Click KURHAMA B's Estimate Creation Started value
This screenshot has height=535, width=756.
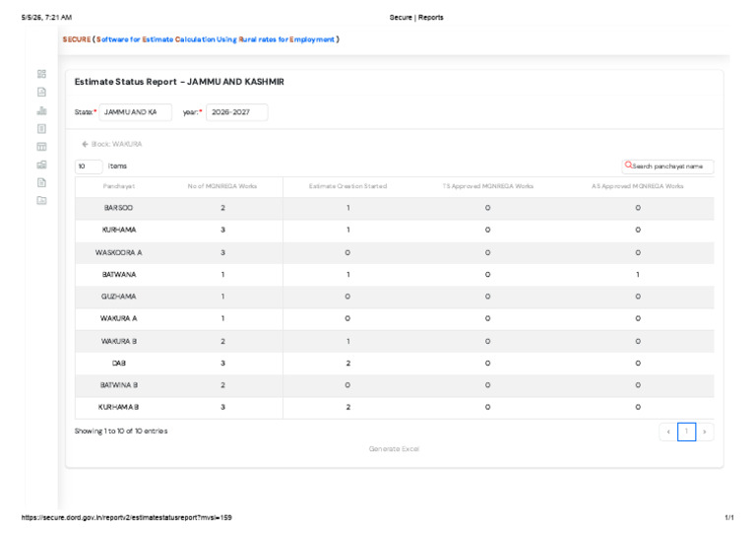click(x=347, y=407)
